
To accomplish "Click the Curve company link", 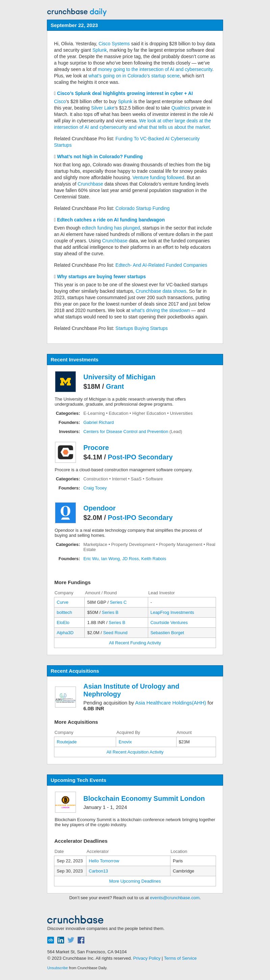I will coord(63,602).
